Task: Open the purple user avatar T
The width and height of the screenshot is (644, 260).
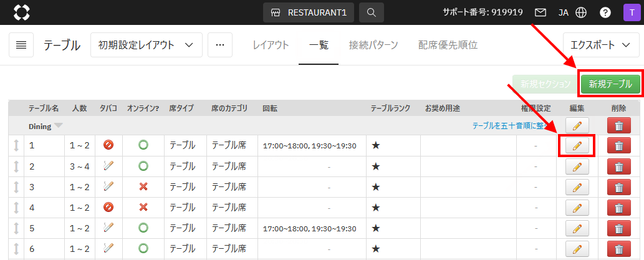Action: (x=630, y=12)
